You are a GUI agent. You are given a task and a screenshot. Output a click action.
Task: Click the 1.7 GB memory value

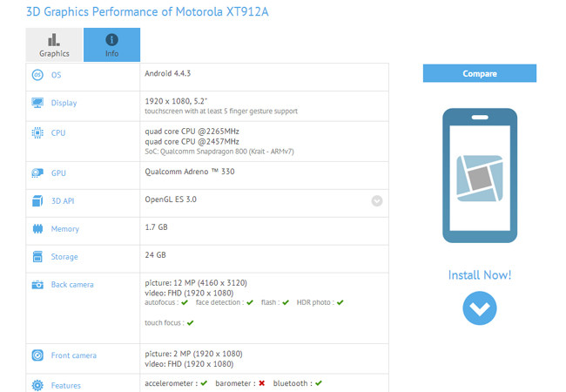(x=156, y=227)
